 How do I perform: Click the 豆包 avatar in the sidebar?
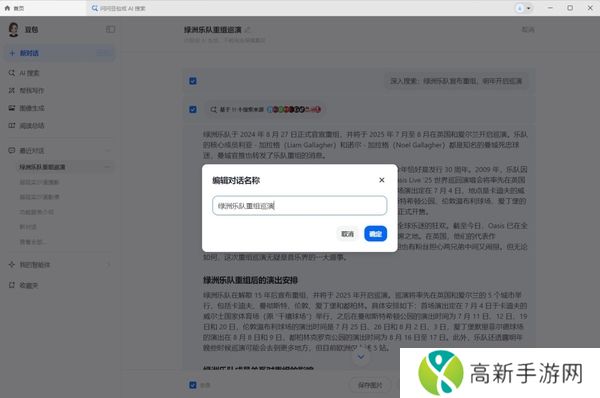click(x=13, y=29)
